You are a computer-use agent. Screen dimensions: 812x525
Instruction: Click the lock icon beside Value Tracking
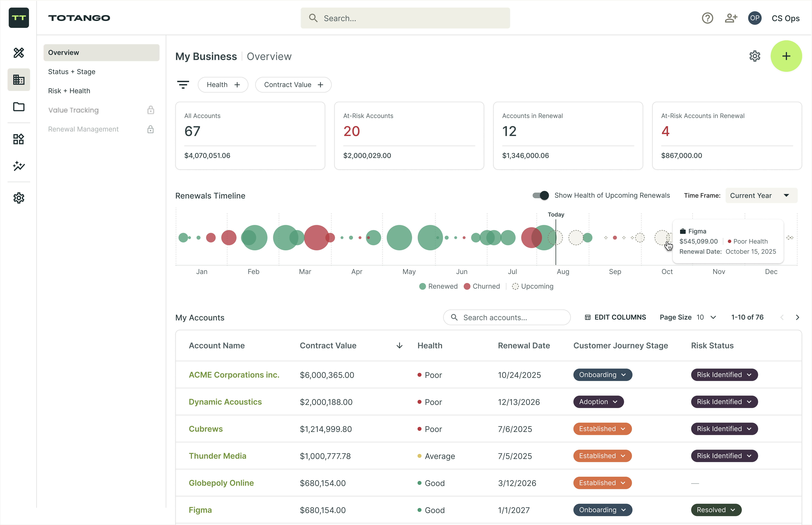151,110
